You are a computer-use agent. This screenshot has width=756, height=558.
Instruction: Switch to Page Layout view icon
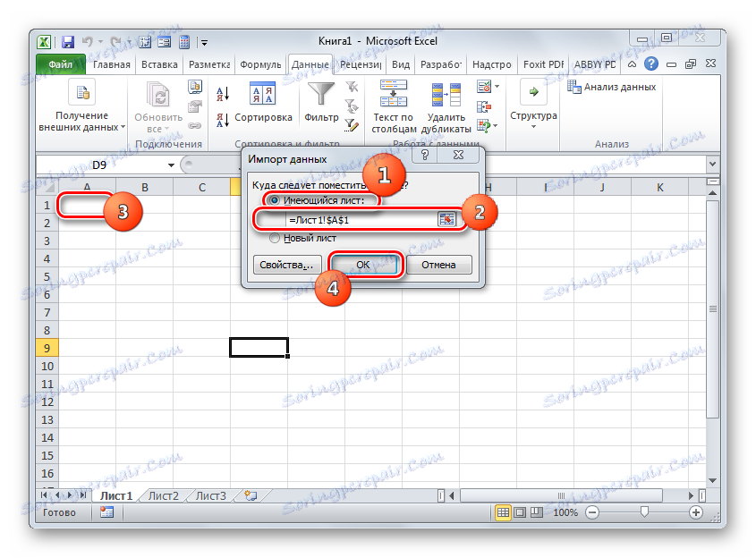click(x=520, y=512)
